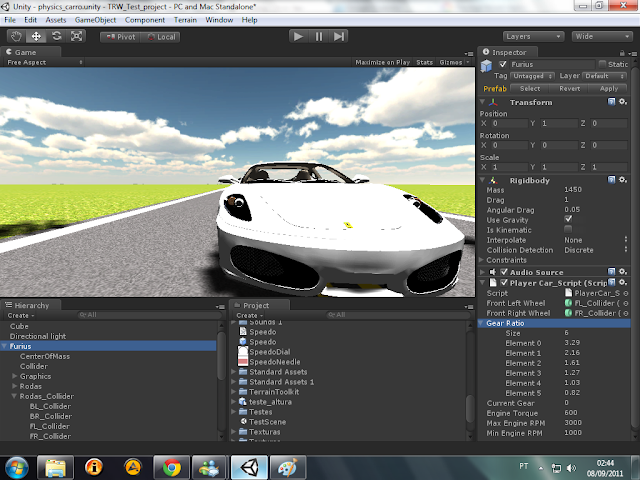This screenshot has width=640, height=480.
Task: Open Player Car_Script gear settings
Action: coord(623,282)
